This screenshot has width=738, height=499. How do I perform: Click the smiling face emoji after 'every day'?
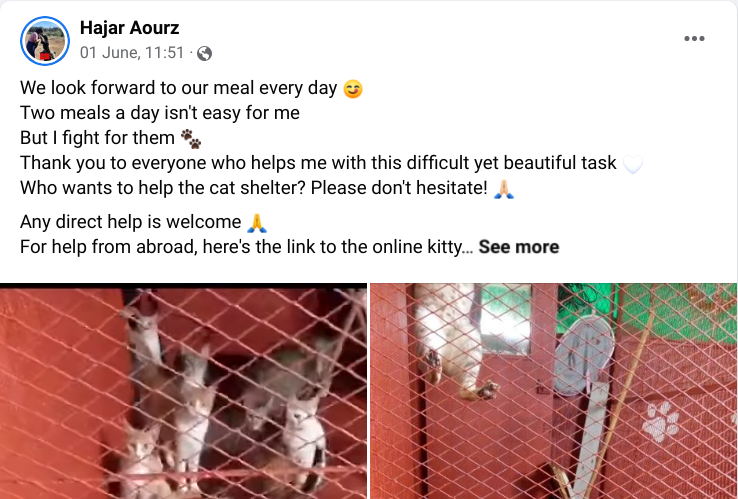coord(353,89)
